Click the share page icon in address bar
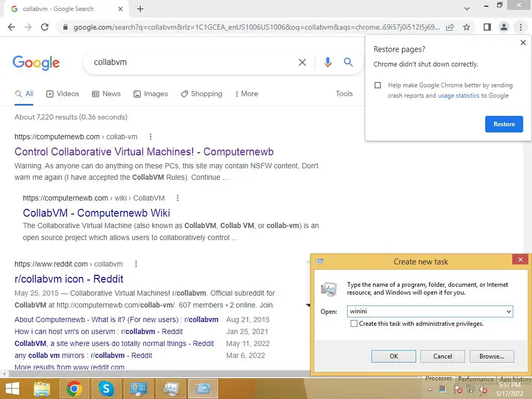 coord(450,27)
